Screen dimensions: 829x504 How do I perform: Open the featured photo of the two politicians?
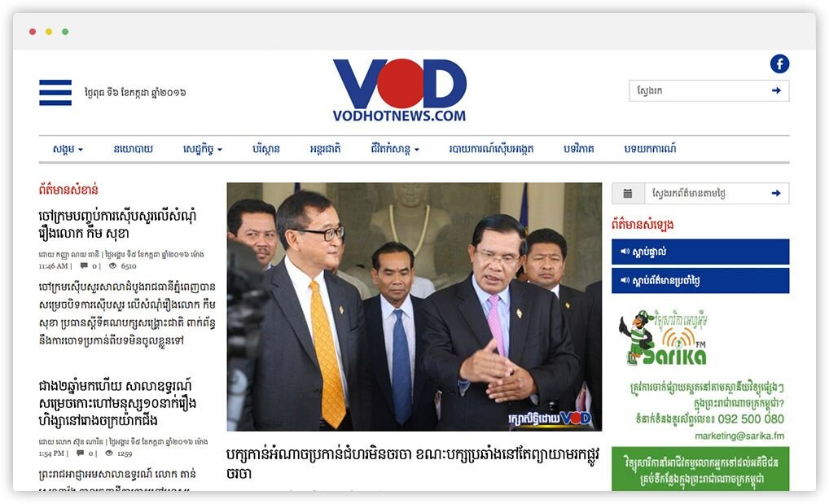[x=414, y=307]
